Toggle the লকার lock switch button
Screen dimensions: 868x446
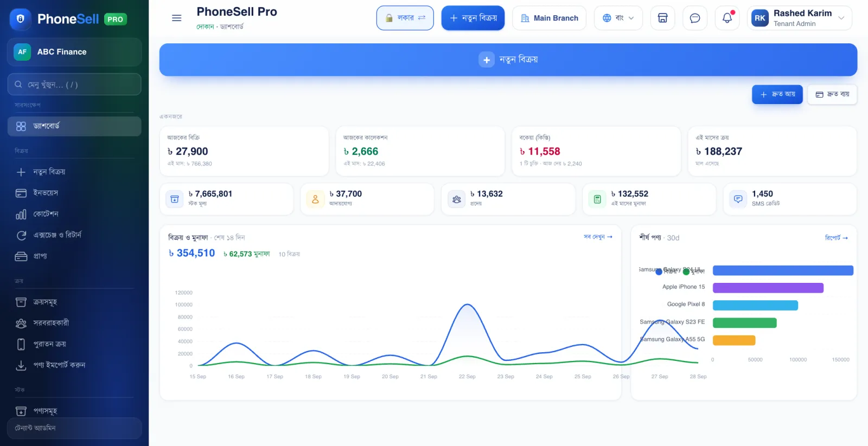[405, 18]
